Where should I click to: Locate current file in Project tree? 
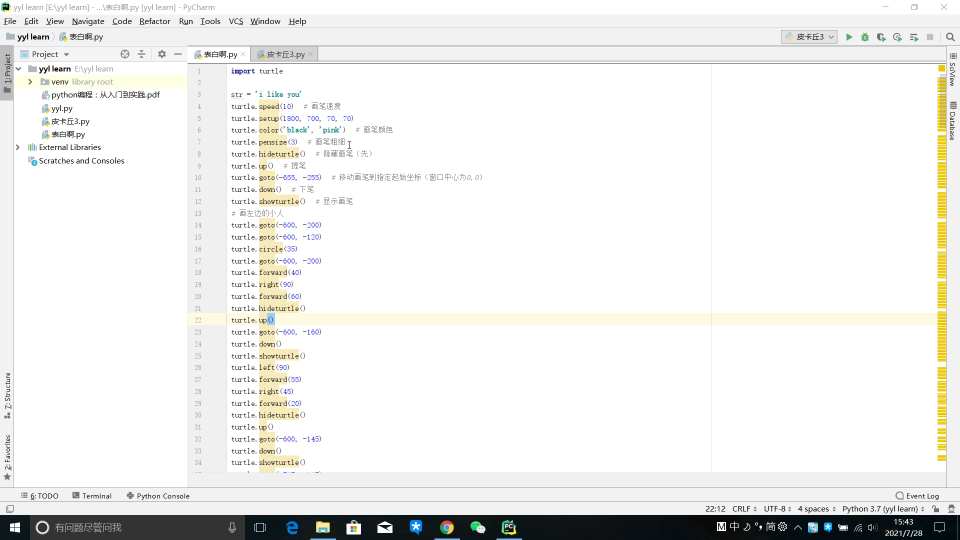tap(125, 54)
